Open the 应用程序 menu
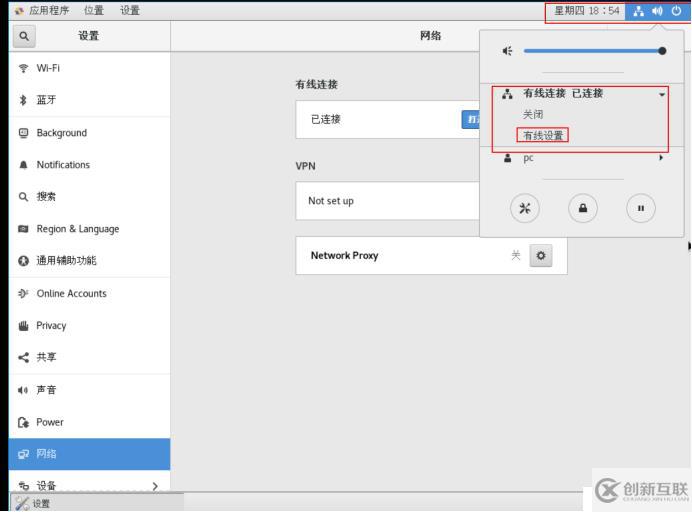692x512 pixels. [49, 11]
